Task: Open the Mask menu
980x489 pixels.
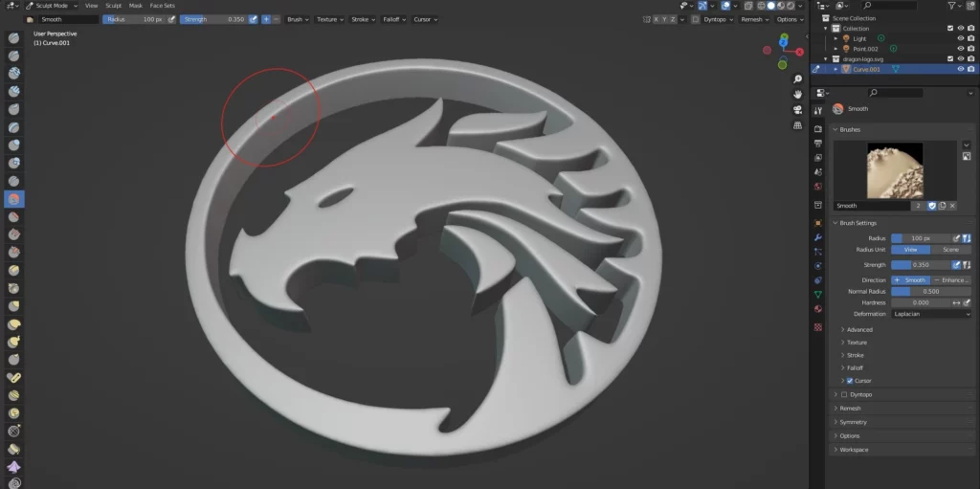Action: coord(136,6)
